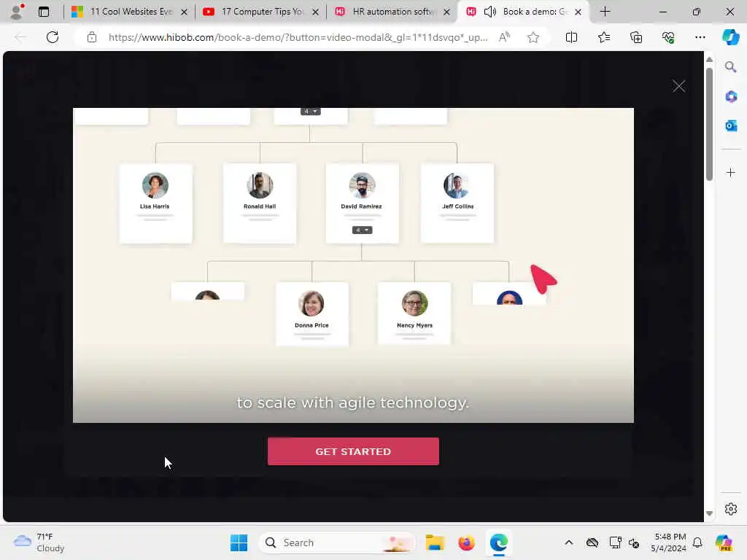Open Read Aloud from address bar
The width and height of the screenshot is (747, 560).
[504, 37]
